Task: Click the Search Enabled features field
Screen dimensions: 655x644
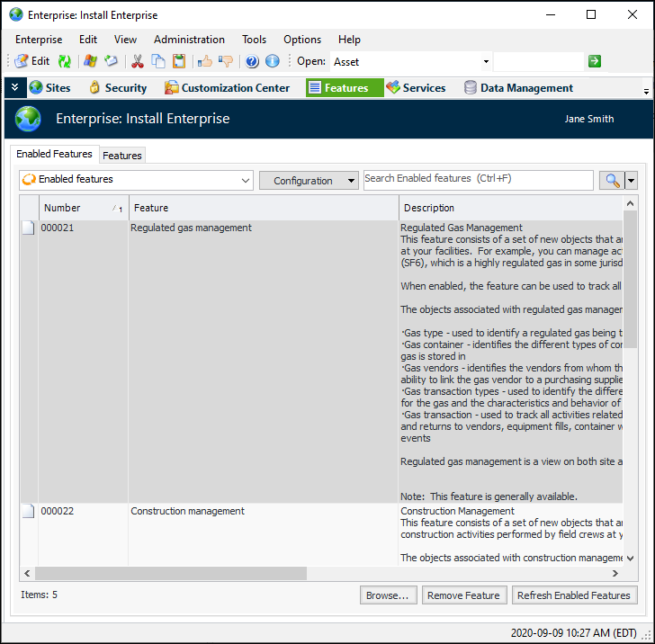Action: pyautogui.click(x=479, y=180)
